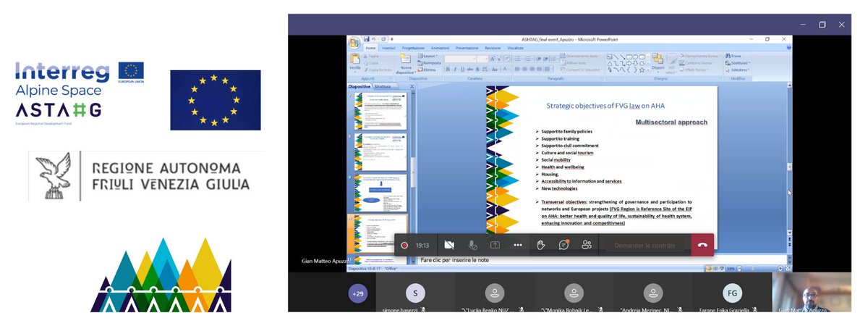This screenshot has height=326, width=868.
Task: Close the slides pane with the X
Action: click(412, 86)
